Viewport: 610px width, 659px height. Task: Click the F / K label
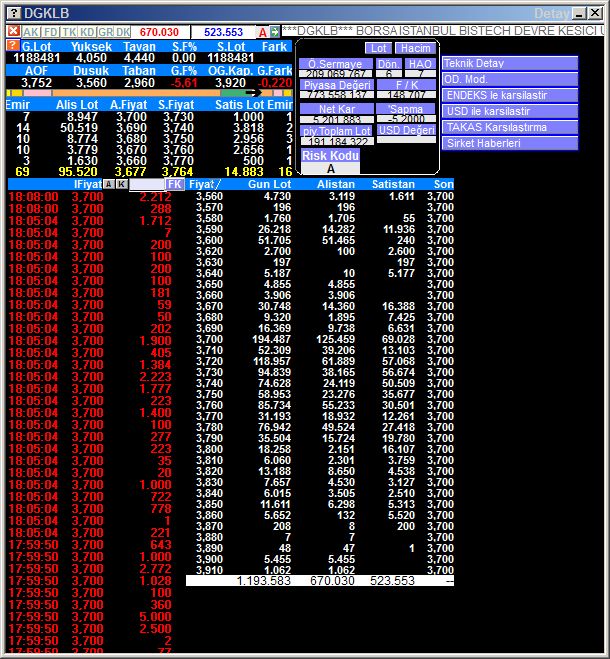pos(407,85)
